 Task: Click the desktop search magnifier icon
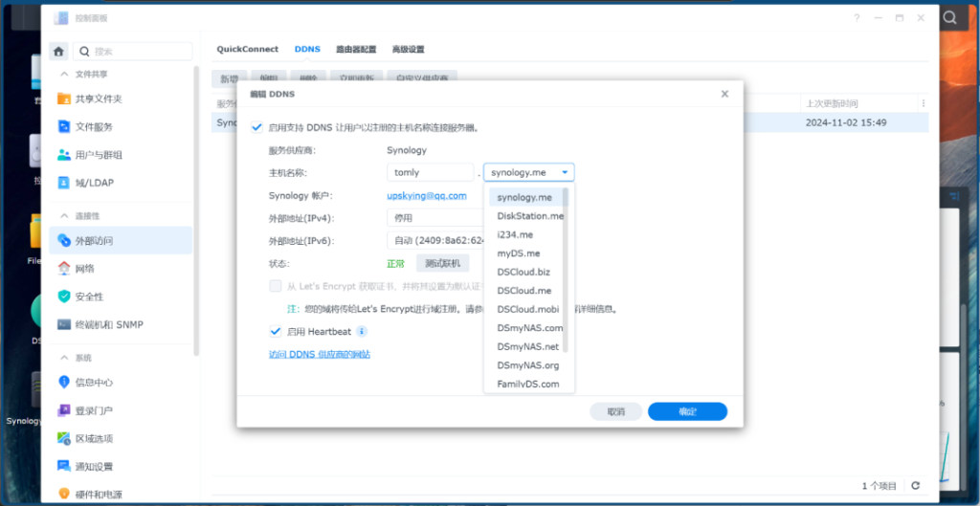[950, 17]
